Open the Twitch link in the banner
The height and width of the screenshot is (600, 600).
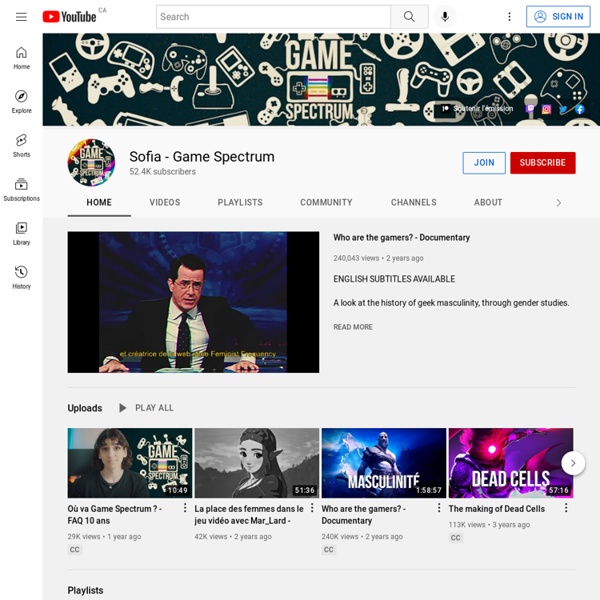click(530, 109)
